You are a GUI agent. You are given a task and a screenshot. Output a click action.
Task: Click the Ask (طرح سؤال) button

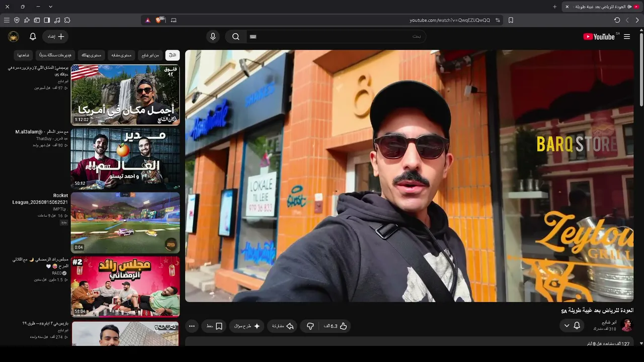coord(247,326)
